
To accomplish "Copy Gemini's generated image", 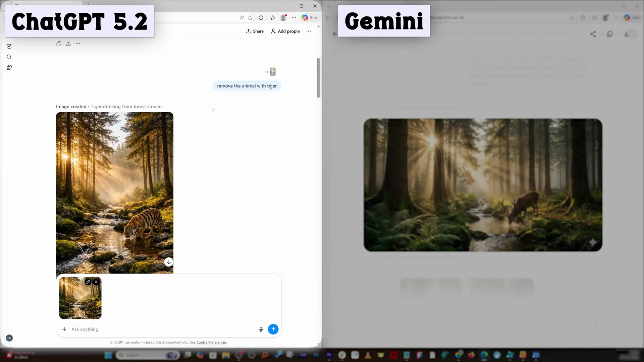I will pyautogui.click(x=610, y=34).
